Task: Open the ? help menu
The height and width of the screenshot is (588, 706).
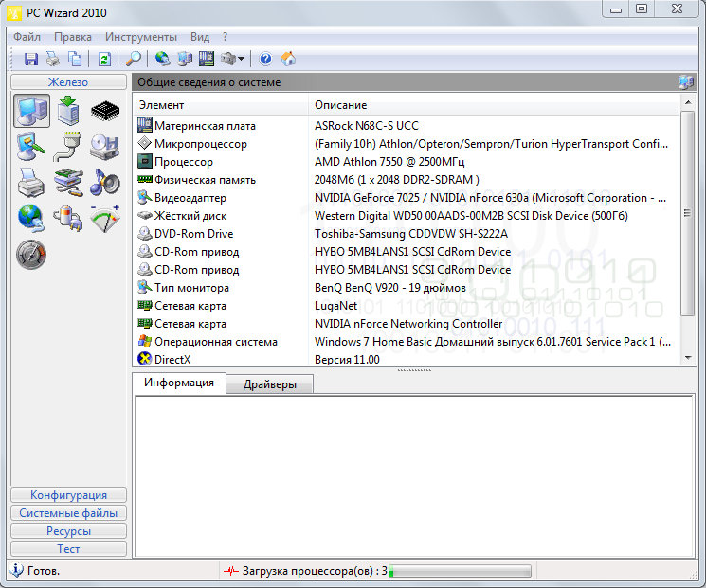Action: (x=225, y=37)
